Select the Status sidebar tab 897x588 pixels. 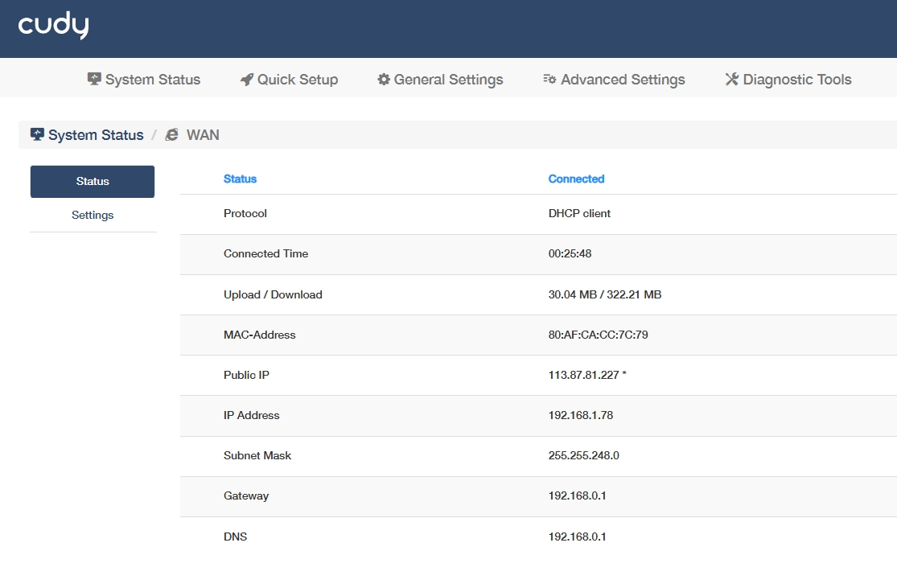[93, 181]
